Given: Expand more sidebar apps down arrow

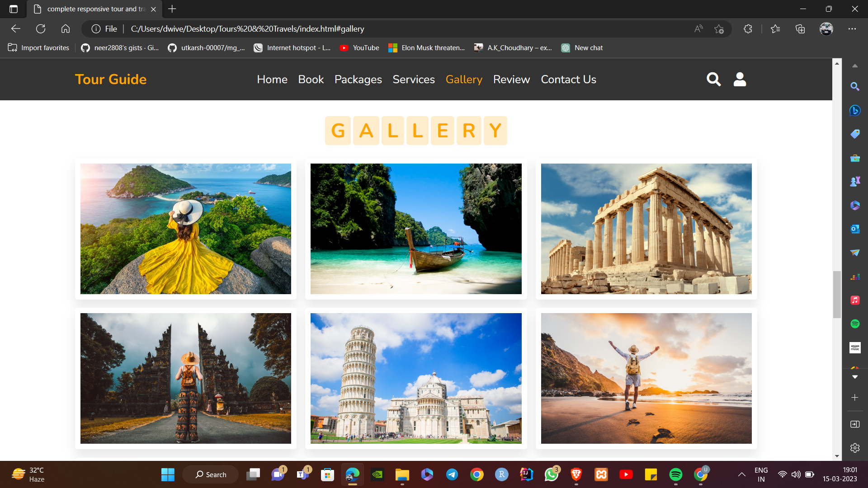Looking at the screenshot, I should tap(854, 377).
